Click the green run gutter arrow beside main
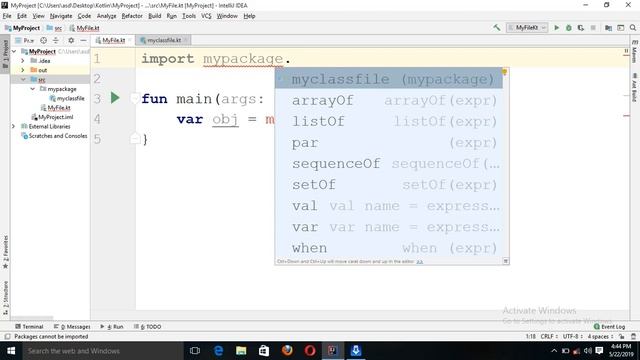 click(115, 98)
